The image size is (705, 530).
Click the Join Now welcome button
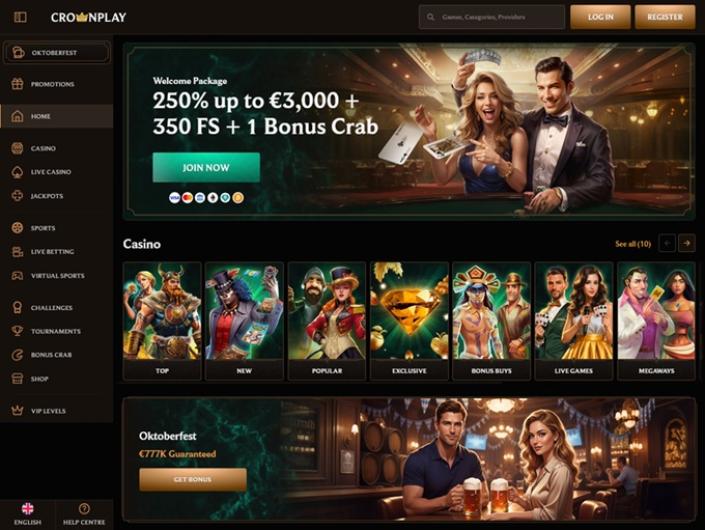pyautogui.click(x=206, y=168)
